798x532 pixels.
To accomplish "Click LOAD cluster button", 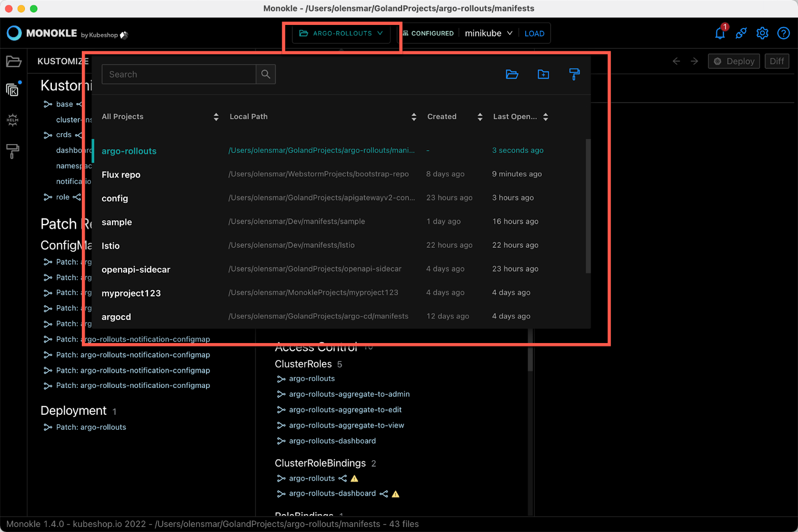I will pos(534,33).
